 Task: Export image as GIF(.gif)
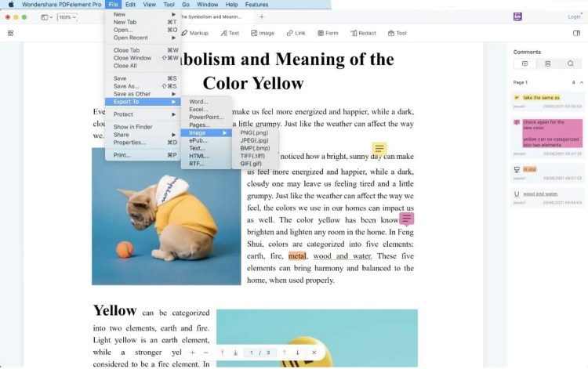[255, 164]
